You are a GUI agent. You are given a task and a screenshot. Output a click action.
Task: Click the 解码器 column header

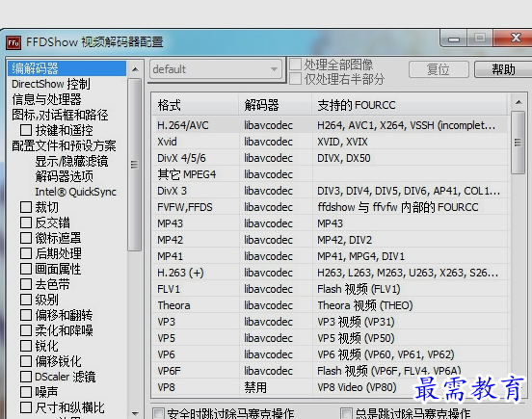point(276,105)
